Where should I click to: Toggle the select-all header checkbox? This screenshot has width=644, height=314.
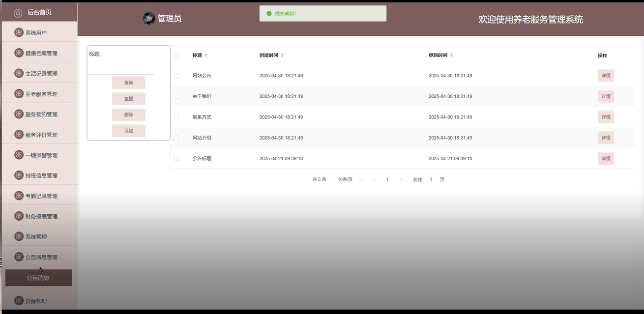(176, 55)
